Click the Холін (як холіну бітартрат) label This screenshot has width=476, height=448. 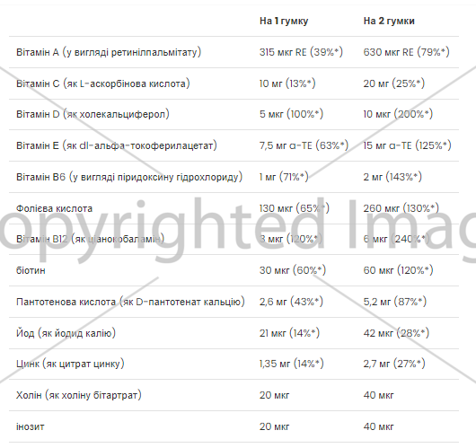pyautogui.click(x=79, y=396)
